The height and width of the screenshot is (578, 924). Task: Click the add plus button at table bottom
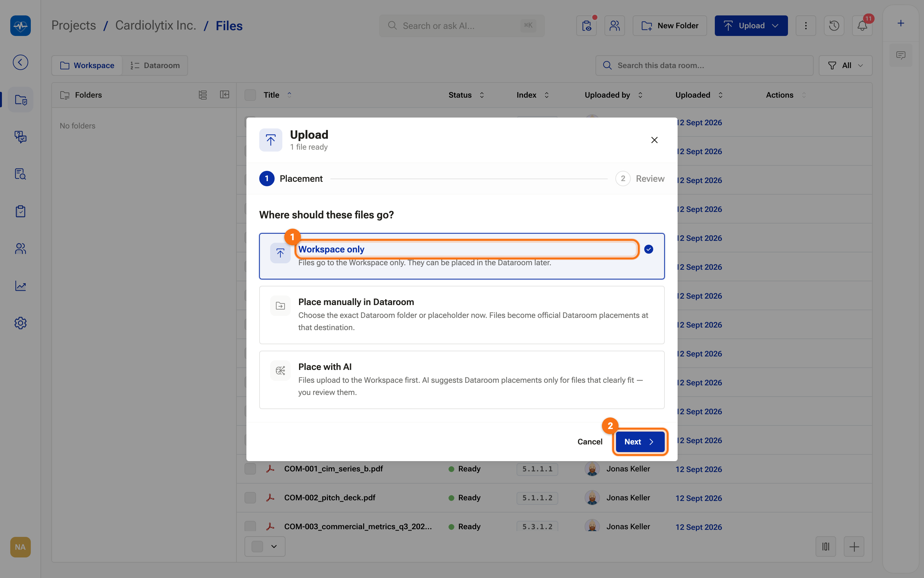(854, 547)
